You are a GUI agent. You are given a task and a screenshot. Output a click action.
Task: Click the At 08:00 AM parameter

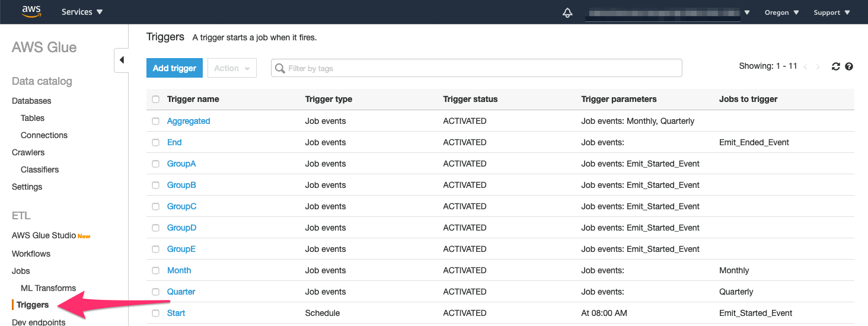point(604,313)
